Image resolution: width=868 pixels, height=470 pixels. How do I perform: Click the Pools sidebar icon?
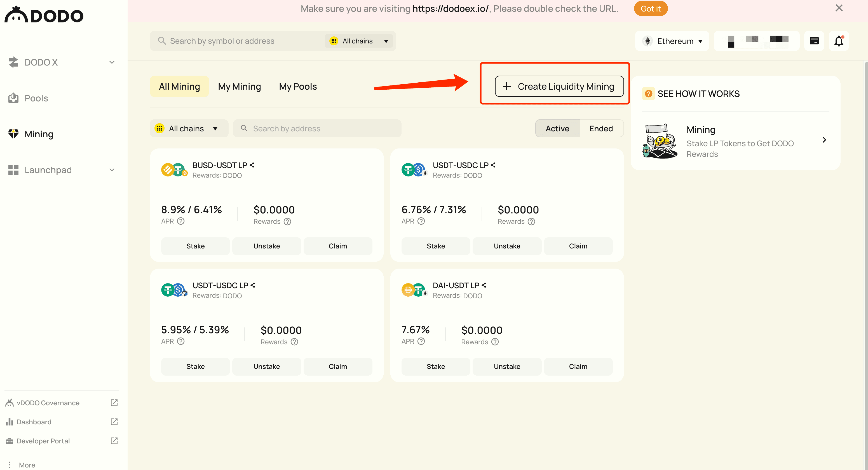[x=13, y=98]
